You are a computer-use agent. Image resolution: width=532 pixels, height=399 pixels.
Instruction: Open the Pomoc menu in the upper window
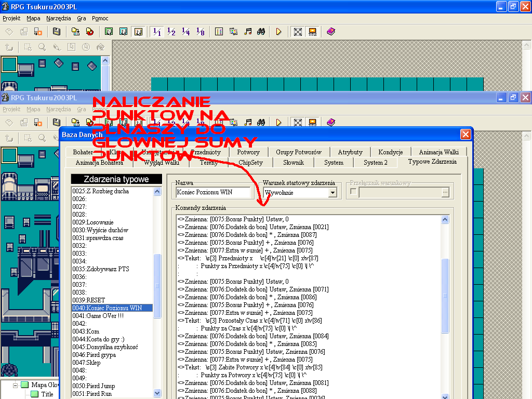coord(100,18)
